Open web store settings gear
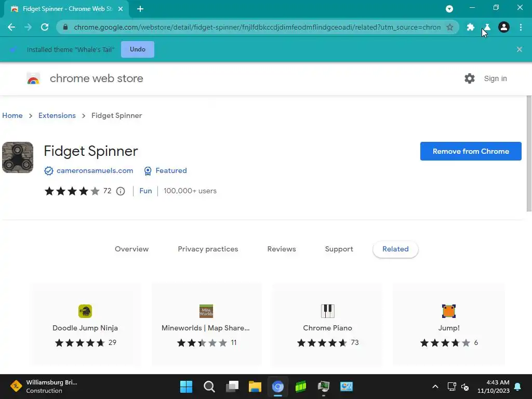 (469, 78)
